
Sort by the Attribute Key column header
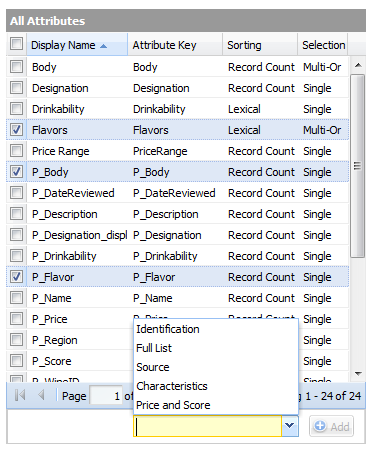click(175, 45)
